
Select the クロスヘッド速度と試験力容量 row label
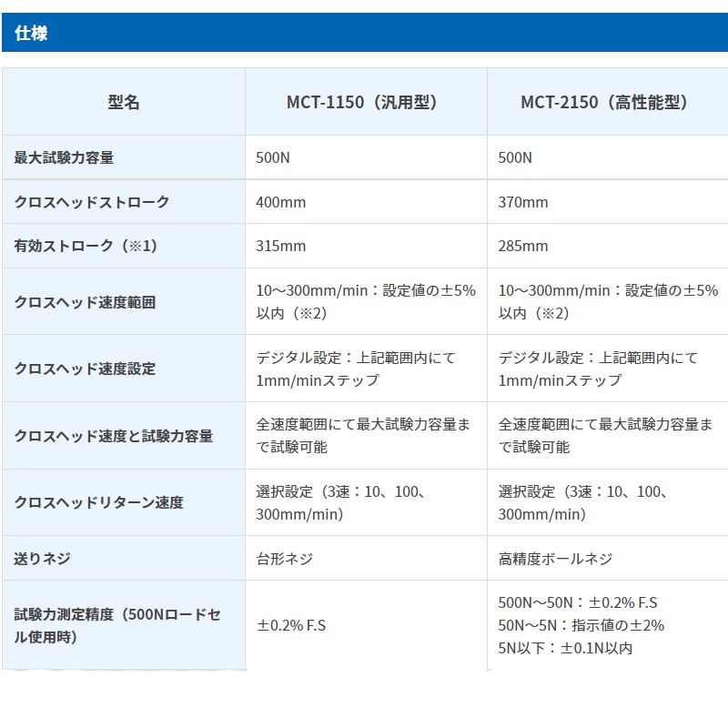point(114,436)
